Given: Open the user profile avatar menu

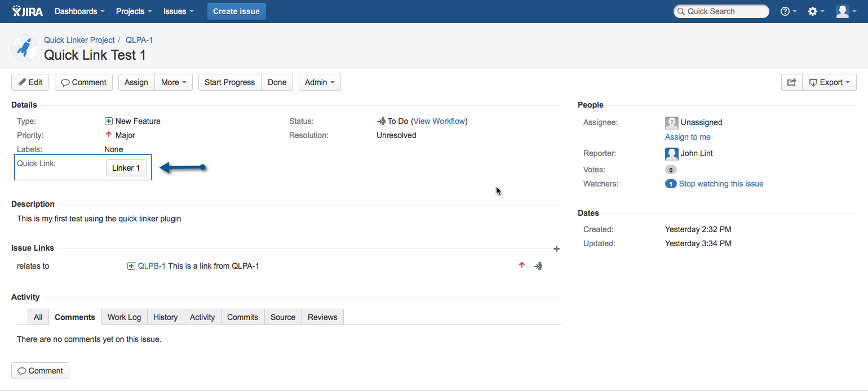Looking at the screenshot, I should [x=845, y=11].
